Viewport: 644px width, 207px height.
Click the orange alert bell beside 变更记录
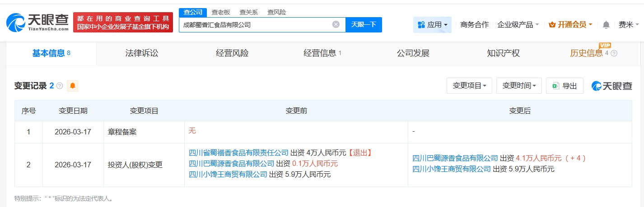pos(72,86)
